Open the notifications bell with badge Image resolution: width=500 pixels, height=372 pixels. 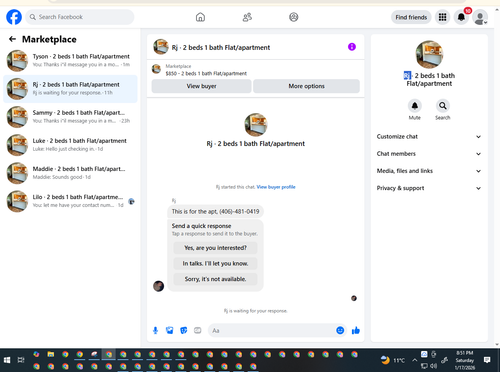point(461,17)
